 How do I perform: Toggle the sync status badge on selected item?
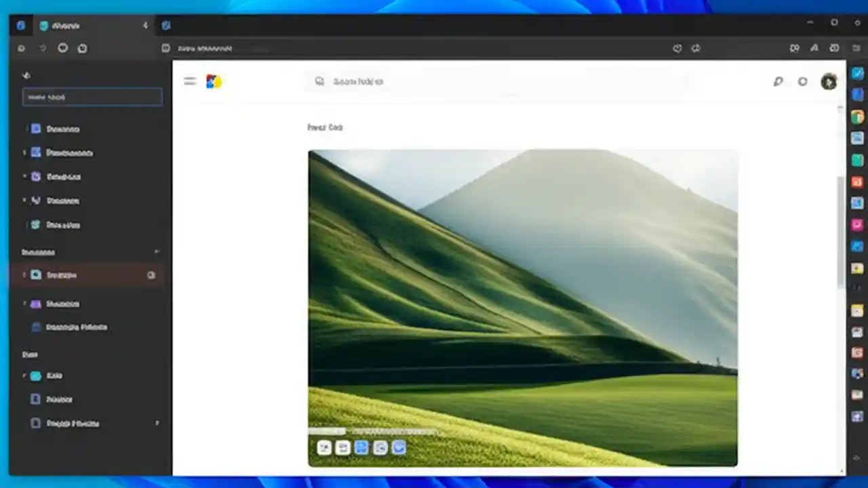point(151,275)
